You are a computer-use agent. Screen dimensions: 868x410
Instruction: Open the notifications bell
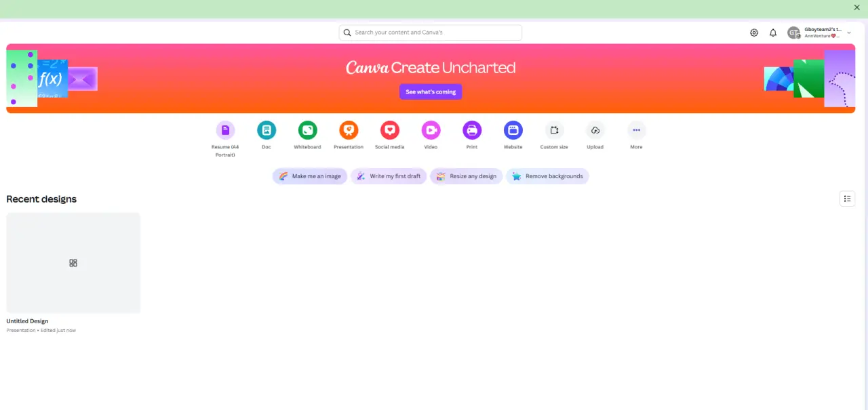coord(773,33)
